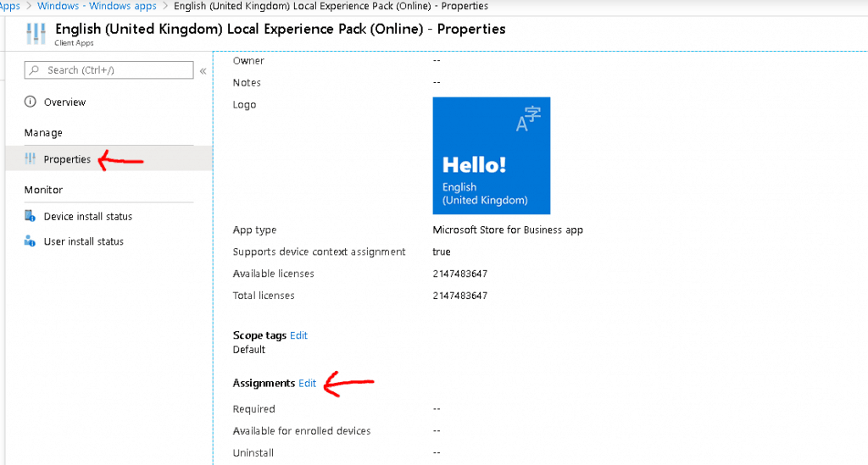Click Available for enrolled devices label

[302, 431]
